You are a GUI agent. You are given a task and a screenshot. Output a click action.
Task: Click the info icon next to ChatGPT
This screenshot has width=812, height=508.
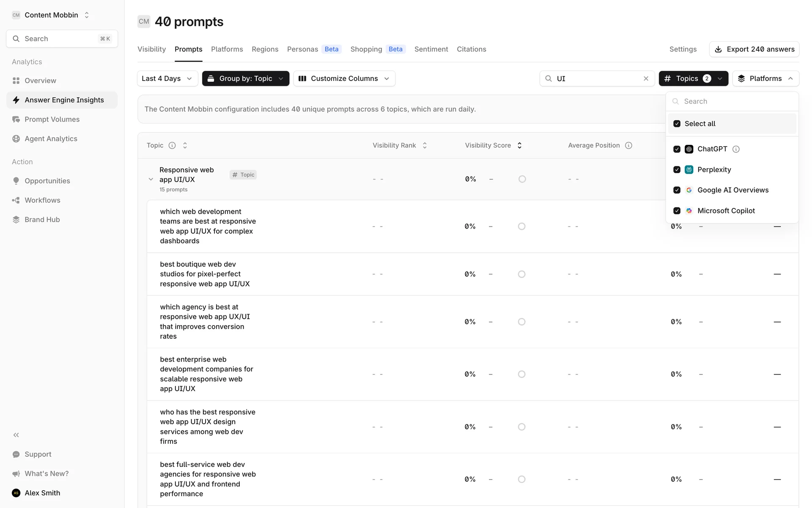tap(736, 149)
